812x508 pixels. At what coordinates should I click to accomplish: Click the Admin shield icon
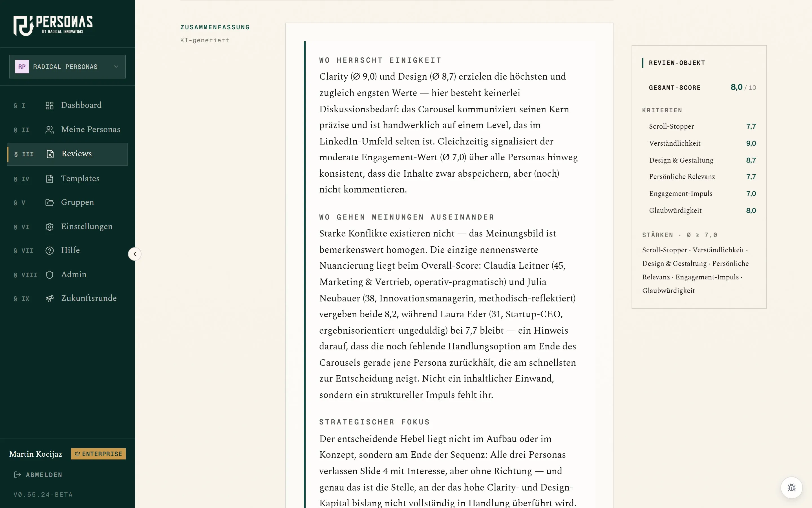pos(49,275)
